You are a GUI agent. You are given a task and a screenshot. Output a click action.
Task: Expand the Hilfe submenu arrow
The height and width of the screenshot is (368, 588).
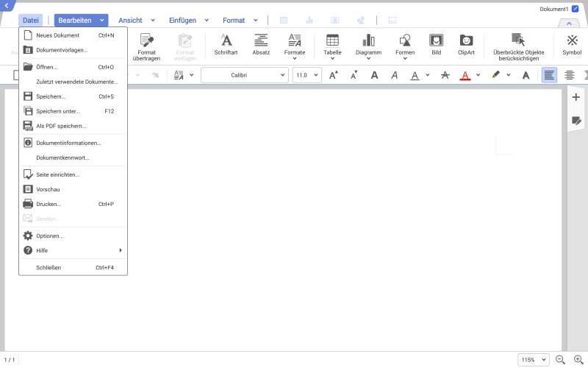tap(120, 250)
